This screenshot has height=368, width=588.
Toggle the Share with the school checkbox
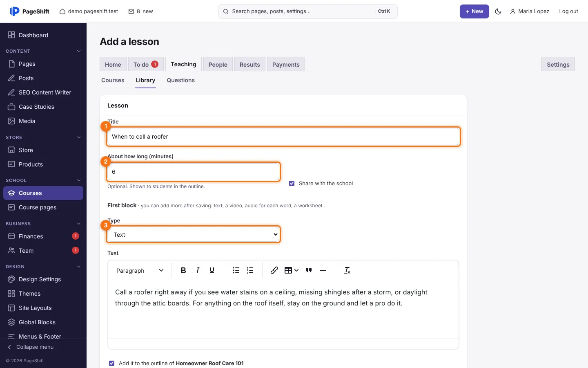(x=292, y=183)
